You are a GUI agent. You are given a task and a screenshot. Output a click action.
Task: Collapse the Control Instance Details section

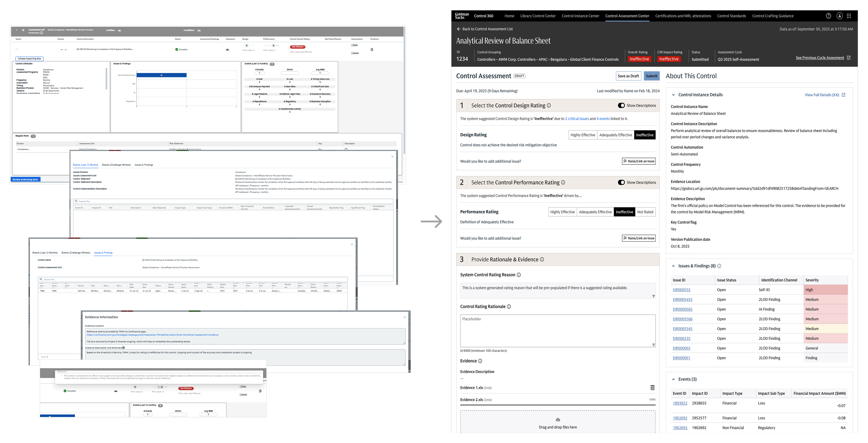tap(673, 95)
